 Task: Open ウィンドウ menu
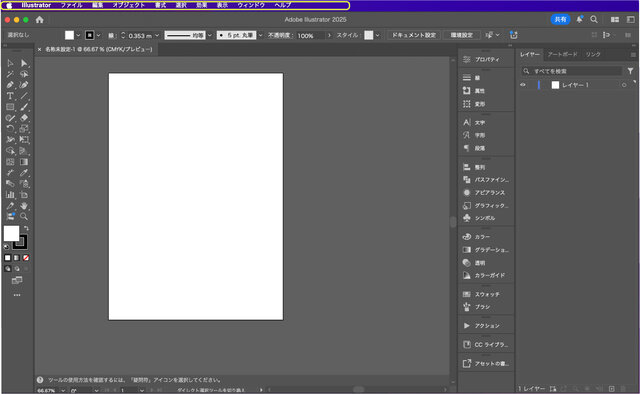coord(251,5)
